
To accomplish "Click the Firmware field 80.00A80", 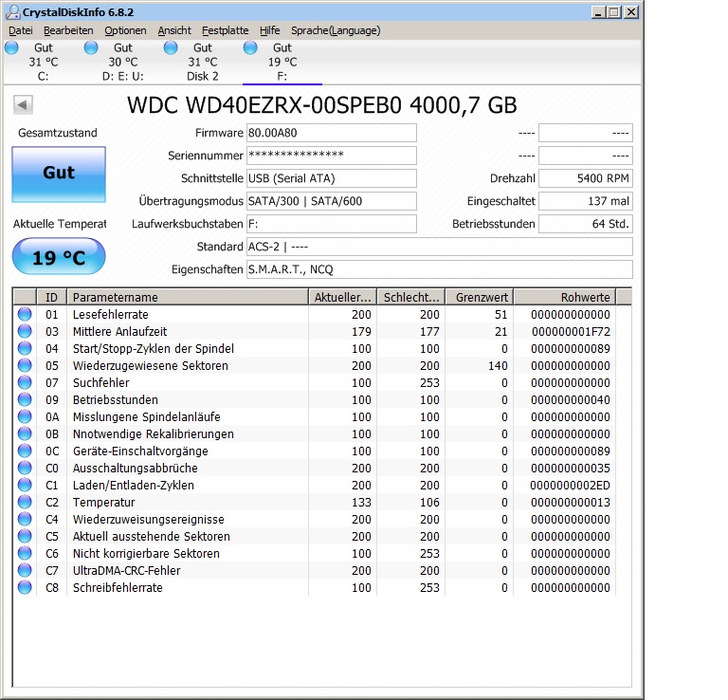I will [332, 133].
